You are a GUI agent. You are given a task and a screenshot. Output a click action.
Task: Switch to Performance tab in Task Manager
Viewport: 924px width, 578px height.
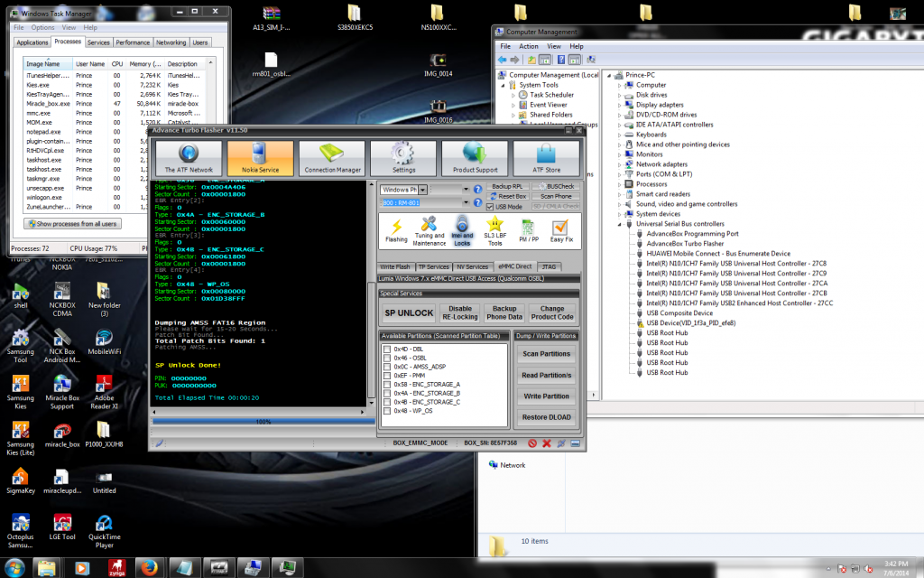point(133,42)
